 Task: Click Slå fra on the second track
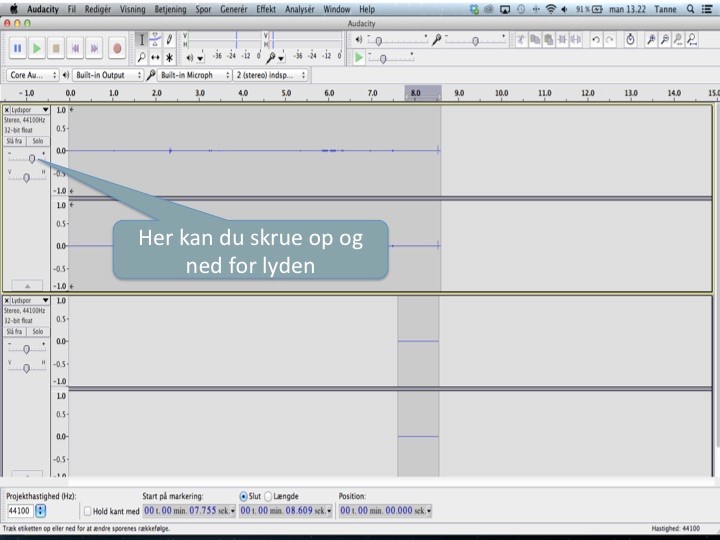point(14,331)
